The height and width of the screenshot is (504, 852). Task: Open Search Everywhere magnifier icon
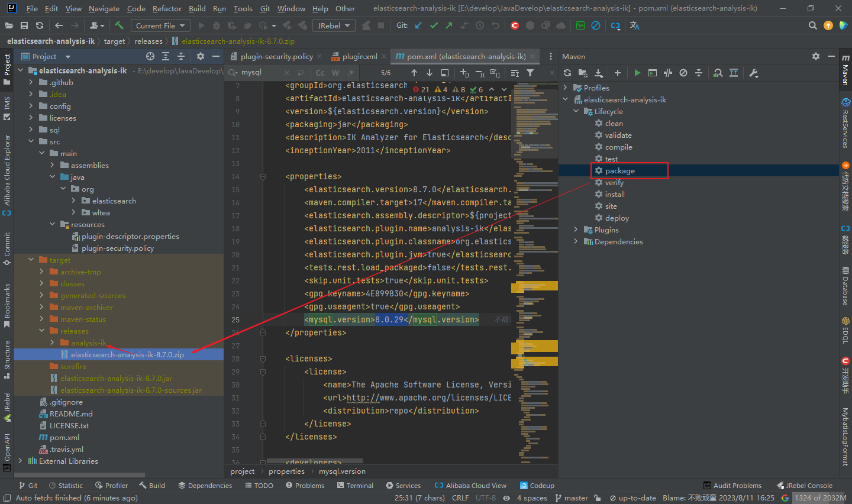pyautogui.click(x=813, y=25)
